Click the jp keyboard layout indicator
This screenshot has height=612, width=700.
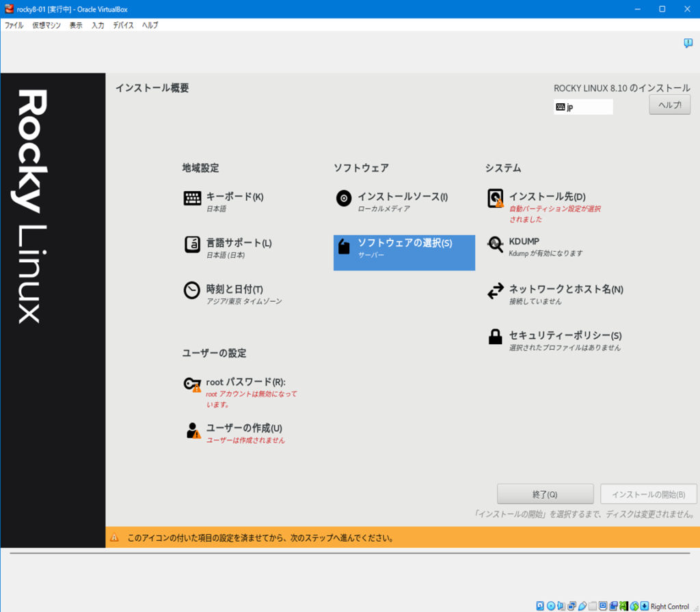[583, 107]
